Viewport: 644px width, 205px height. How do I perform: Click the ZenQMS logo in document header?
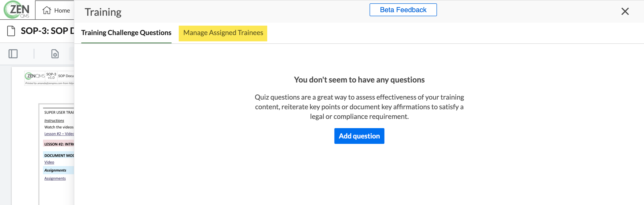tap(35, 76)
